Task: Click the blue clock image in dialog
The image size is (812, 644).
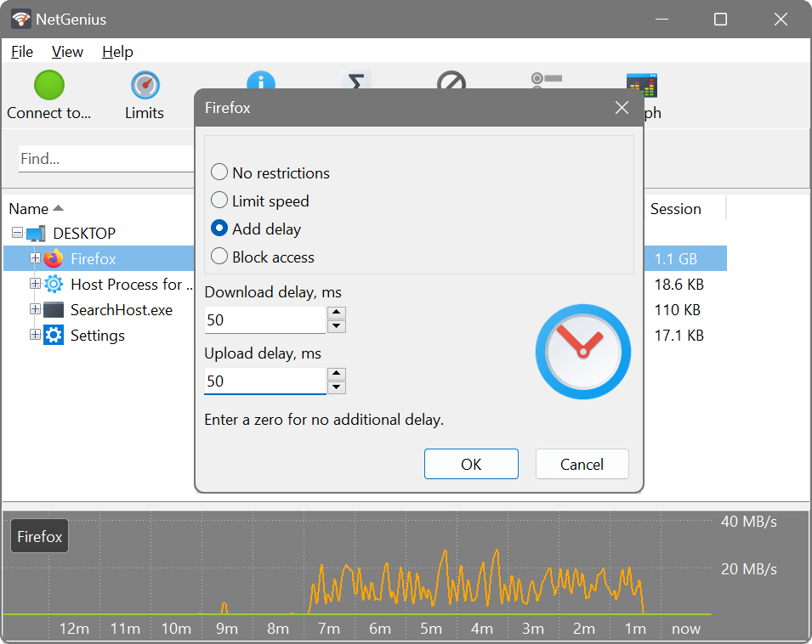Action: tap(583, 352)
